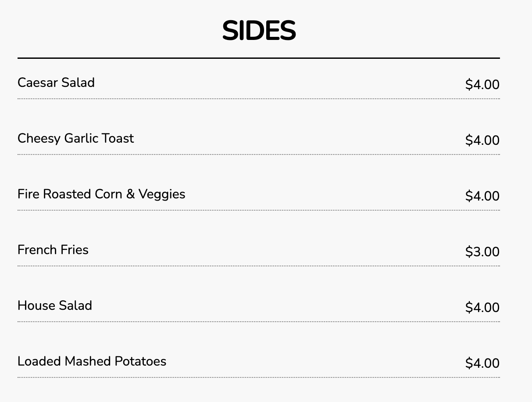The width and height of the screenshot is (532, 402).
Task: Click the Loaded Mashed Potatoes price
Action: coord(482,363)
